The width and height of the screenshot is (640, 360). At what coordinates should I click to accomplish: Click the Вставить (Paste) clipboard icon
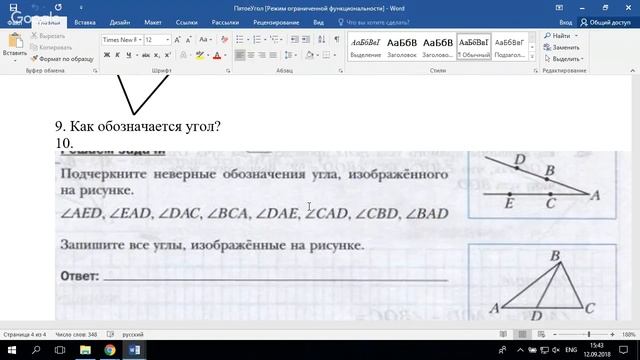pyautogui.click(x=15, y=41)
